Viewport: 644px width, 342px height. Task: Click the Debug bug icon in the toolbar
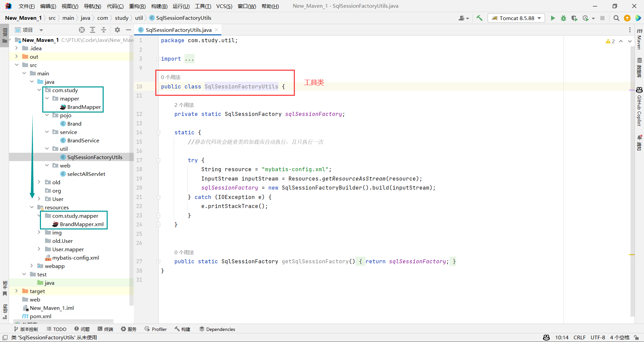click(x=563, y=18)
